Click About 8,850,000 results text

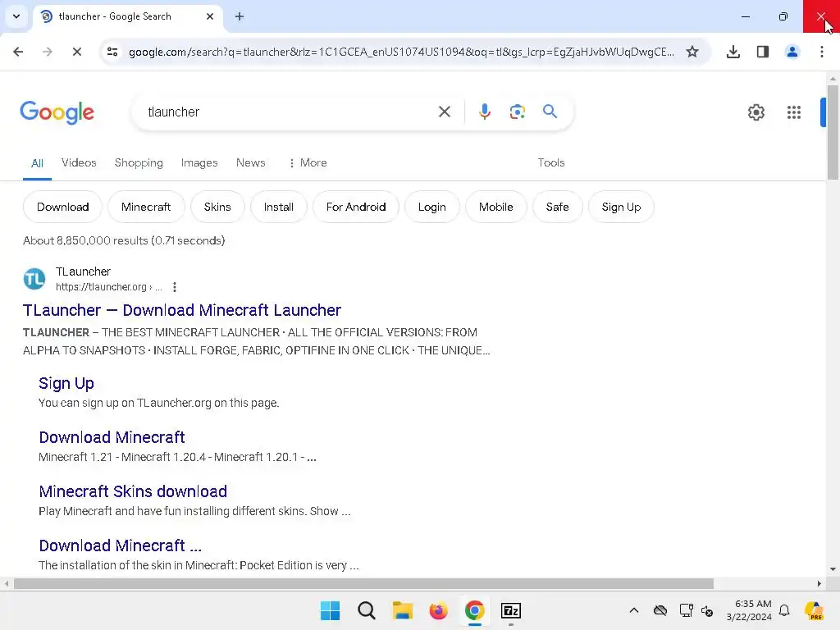tap(124, 240)
